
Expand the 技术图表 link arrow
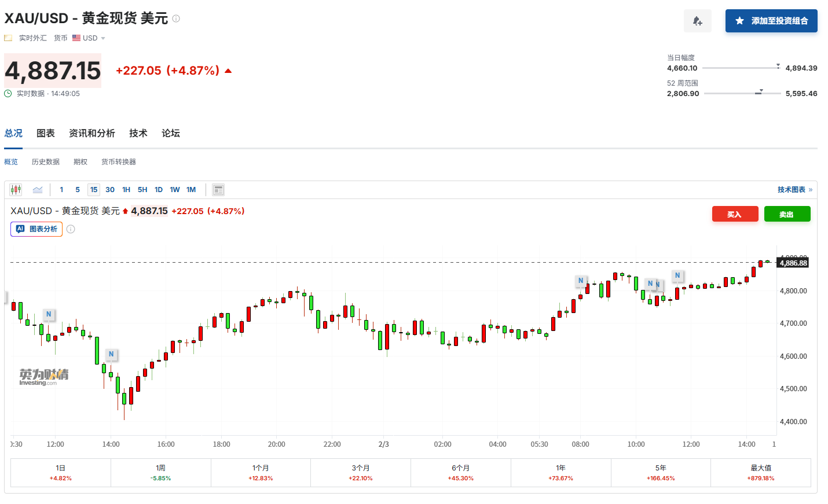[810, 190]
